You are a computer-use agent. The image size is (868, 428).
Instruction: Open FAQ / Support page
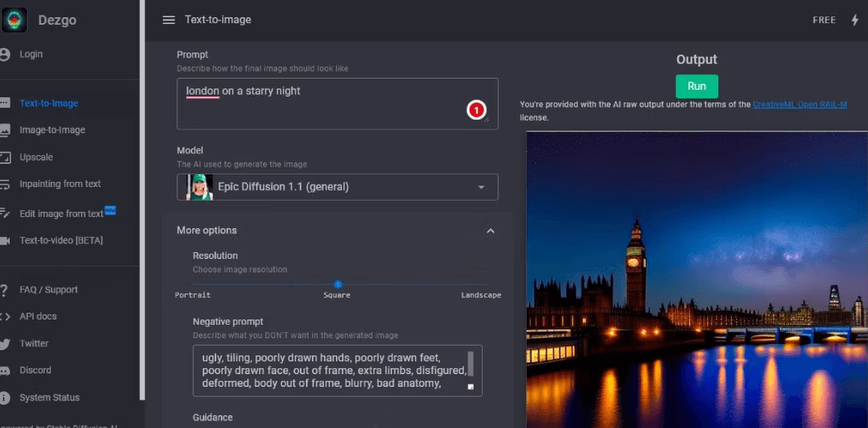49,290
